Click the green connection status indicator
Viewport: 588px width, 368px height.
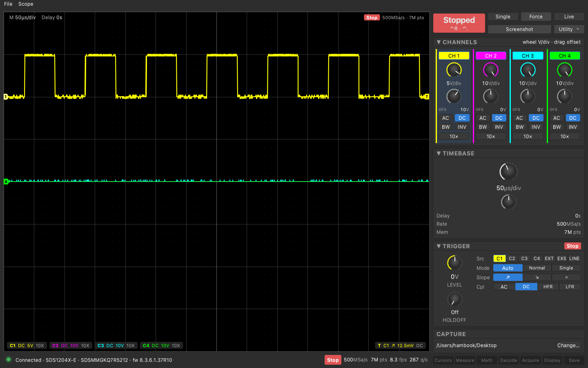pos(8,360)
